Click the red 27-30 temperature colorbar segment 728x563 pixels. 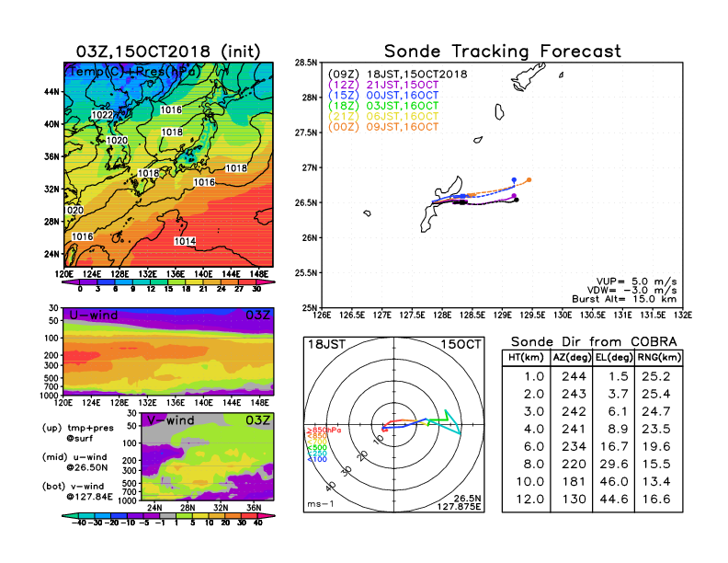tap(247, 281)
